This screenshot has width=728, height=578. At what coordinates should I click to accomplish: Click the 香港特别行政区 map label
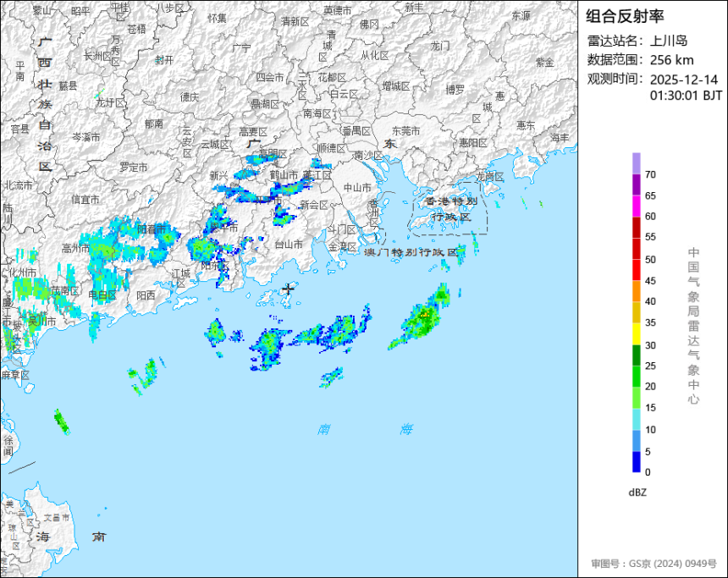point(451,208)
